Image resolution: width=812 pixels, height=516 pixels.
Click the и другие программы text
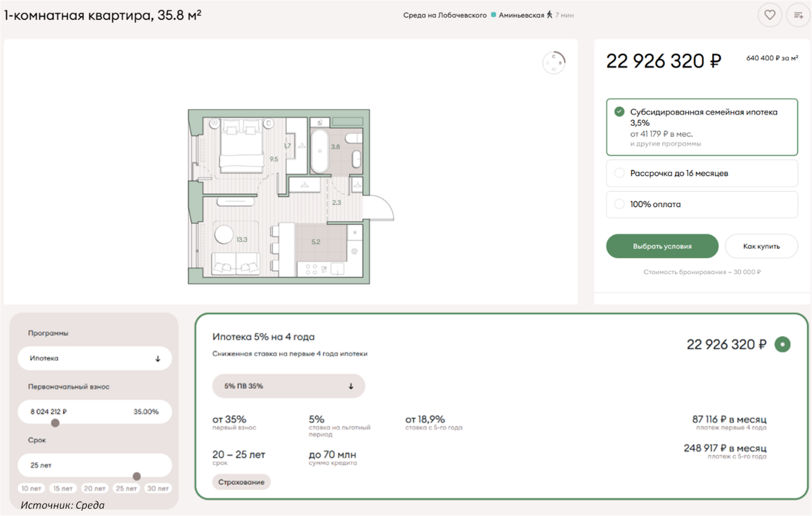point(666,144)
